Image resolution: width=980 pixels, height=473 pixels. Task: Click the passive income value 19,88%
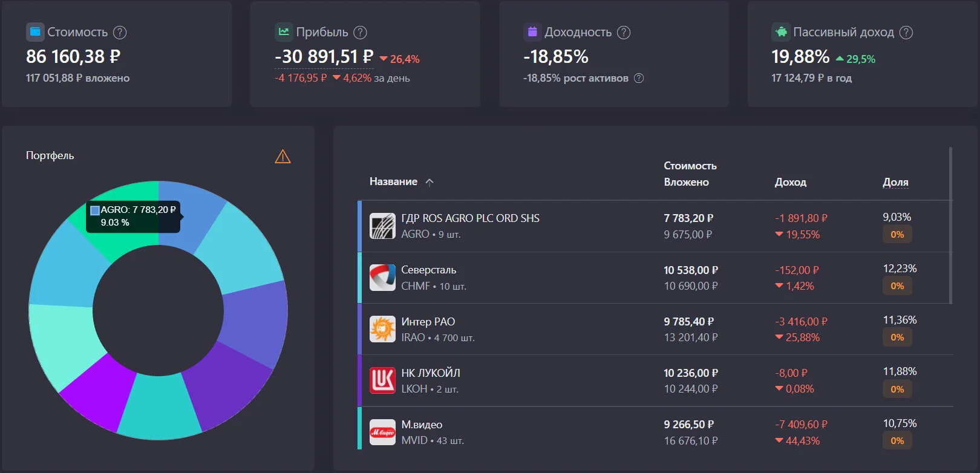coord(800,57)
